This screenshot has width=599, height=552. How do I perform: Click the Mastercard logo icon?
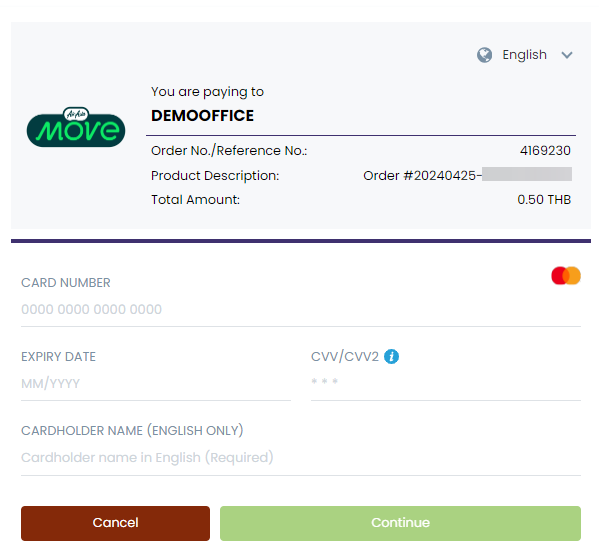click(566, 275)
